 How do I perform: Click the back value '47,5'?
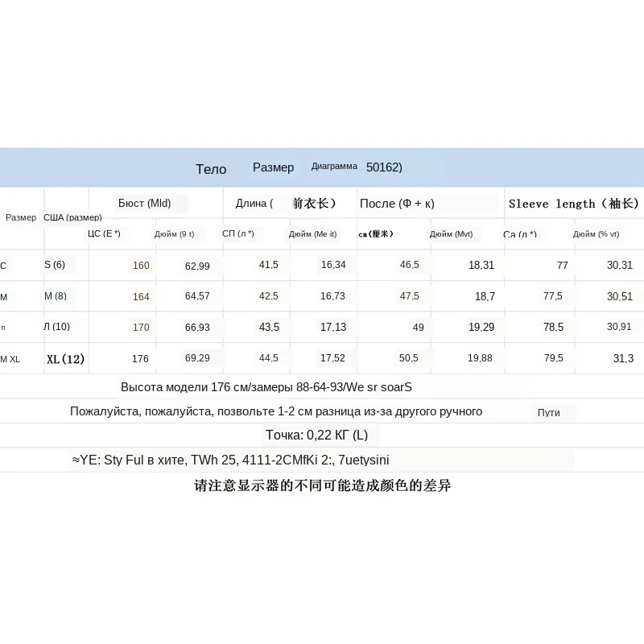tap(410, 296)
